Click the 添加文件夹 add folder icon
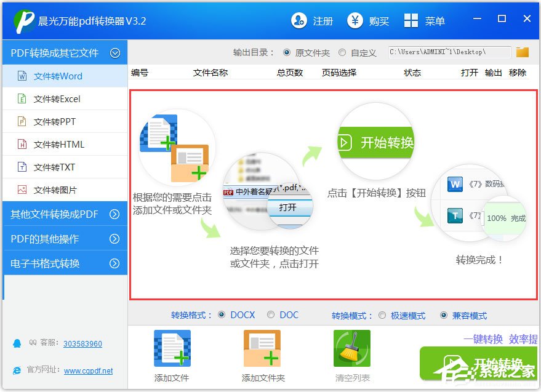Image resolution: width=541 pixels, height=392 pixels. [262, 348]
